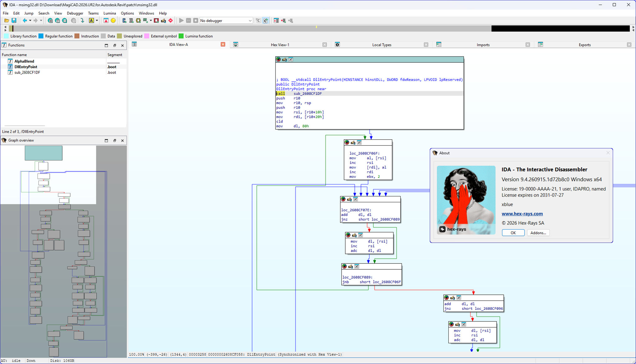Sort by the Function name column header
The height and width of the screenshot is (364, 636).
pos(53,55)
